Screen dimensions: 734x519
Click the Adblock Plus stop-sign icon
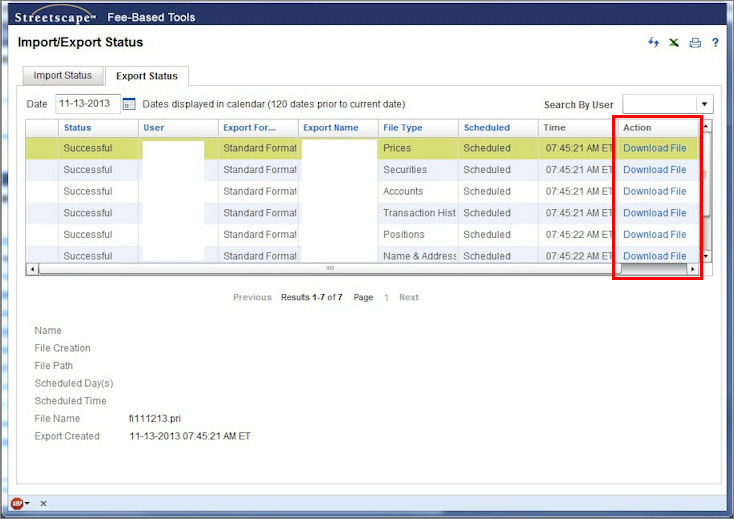17,503
